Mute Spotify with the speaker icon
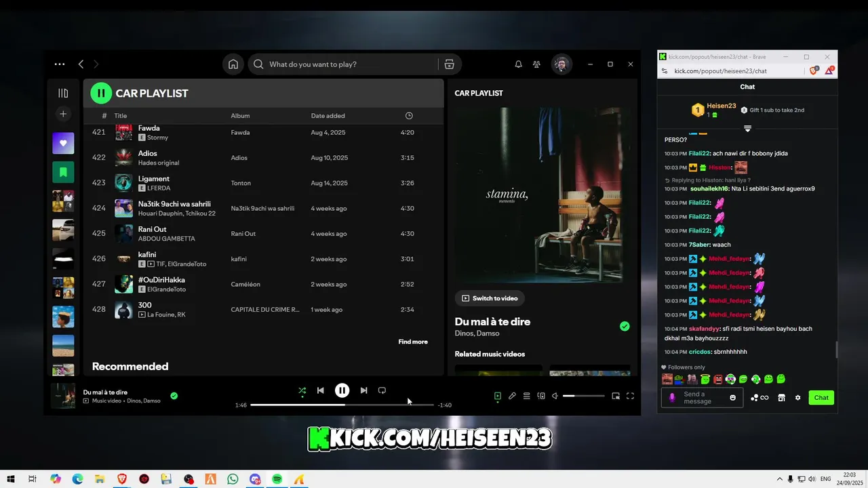This screenshot has height=488, width=868. coord(555,396)
